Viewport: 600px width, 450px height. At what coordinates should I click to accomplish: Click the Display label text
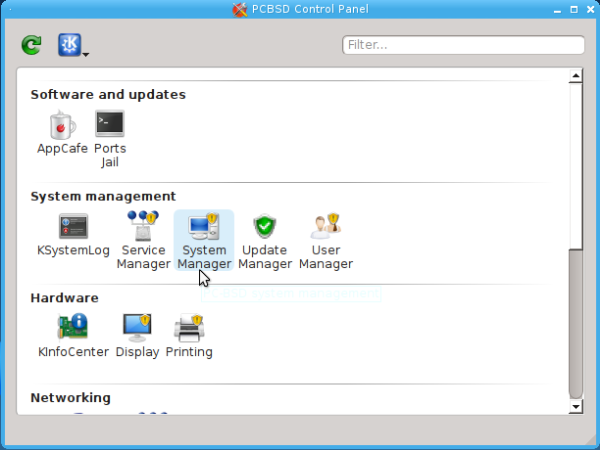137,352
